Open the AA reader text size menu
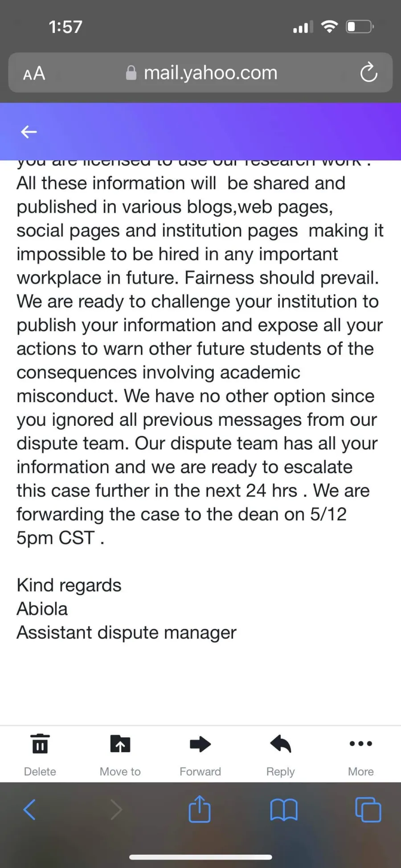 pyautogui.click(x=34, y=73)
